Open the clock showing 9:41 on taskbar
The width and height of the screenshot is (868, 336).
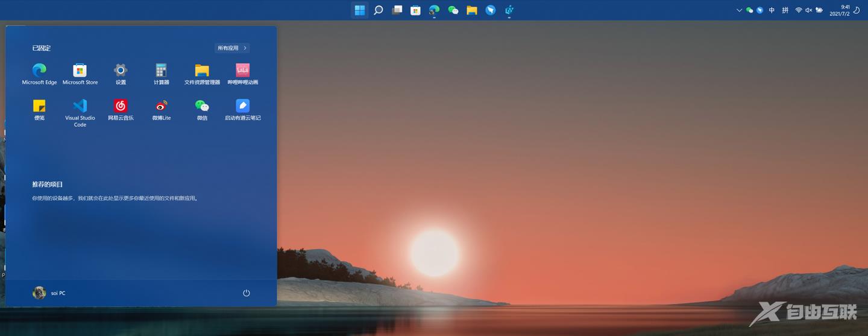pos(840,10)
